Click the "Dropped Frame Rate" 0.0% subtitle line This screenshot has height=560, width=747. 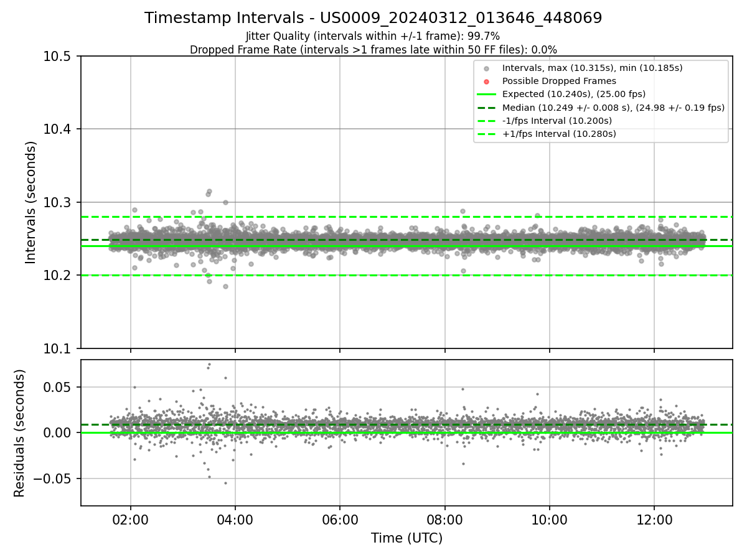click(x=374, y=50)
